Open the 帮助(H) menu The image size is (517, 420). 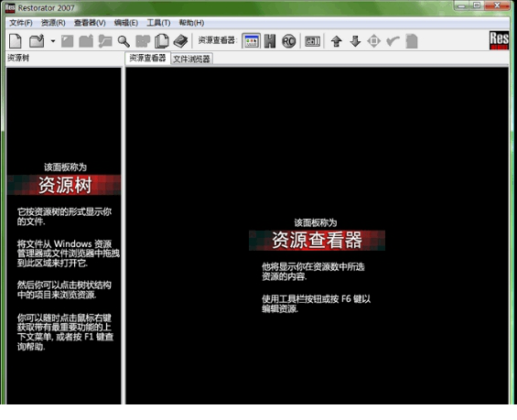pos(191,23)
